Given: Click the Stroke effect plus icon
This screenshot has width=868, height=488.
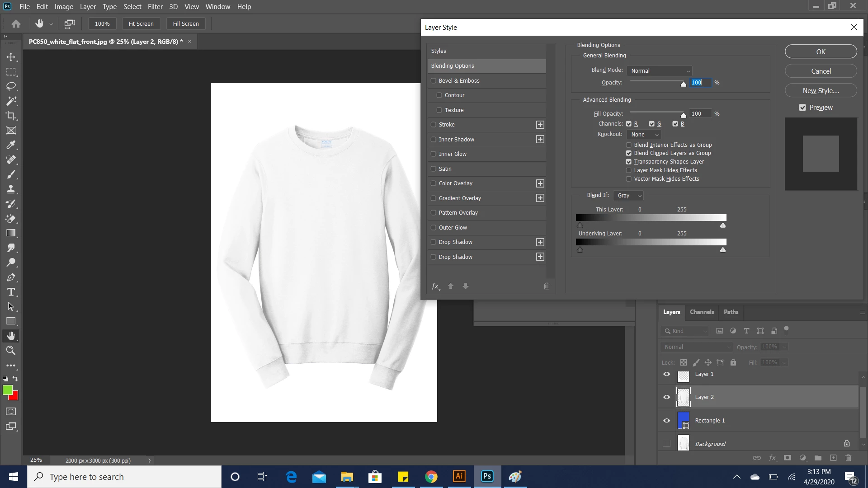Looking at the screenshot, I should 540,125.
